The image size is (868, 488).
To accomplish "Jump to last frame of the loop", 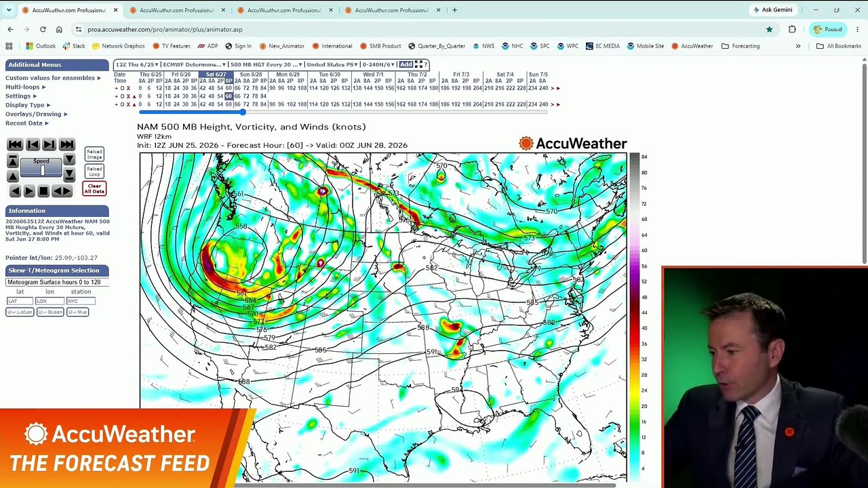I will tap(66, 144).
